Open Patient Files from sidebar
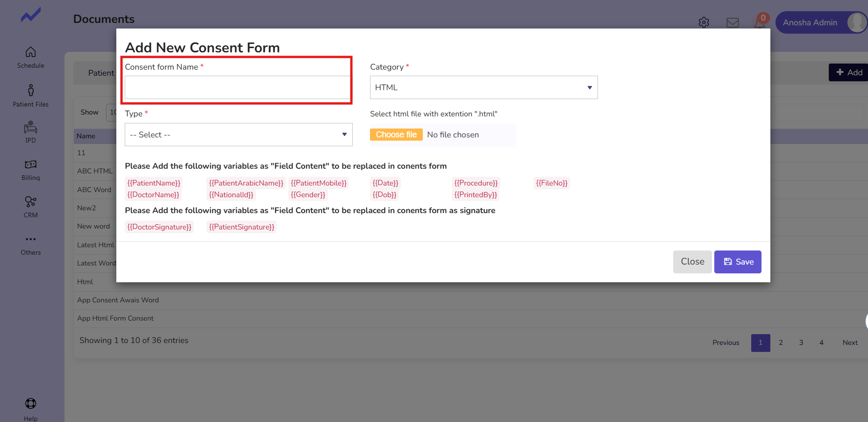This screenshot has height=422, width=868. [30, 91]
